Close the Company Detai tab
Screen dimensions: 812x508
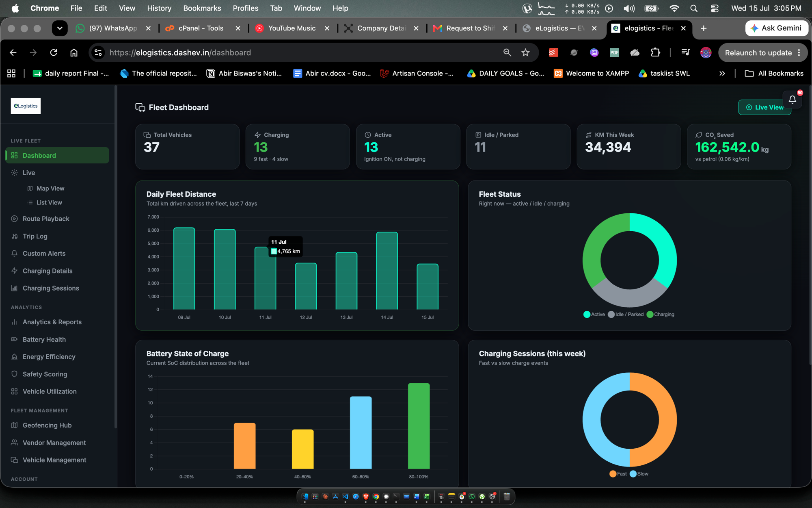click(416, 28)
